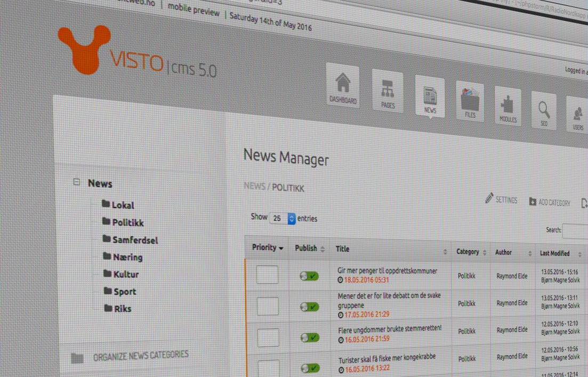Toggle publish for 'Turister skal få fiske mer kongekrabbe'
Image resolution: width=588 pixels, height=377 pixels.
point(310,368)
